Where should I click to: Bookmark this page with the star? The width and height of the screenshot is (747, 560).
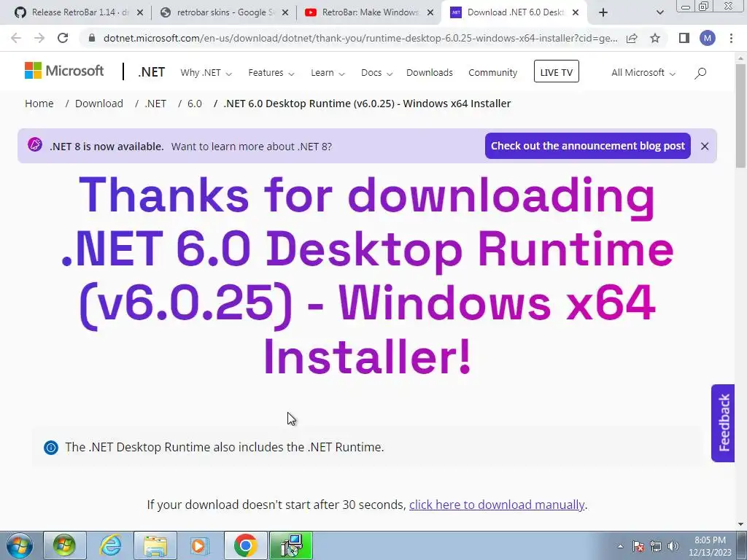coord(655,38)
